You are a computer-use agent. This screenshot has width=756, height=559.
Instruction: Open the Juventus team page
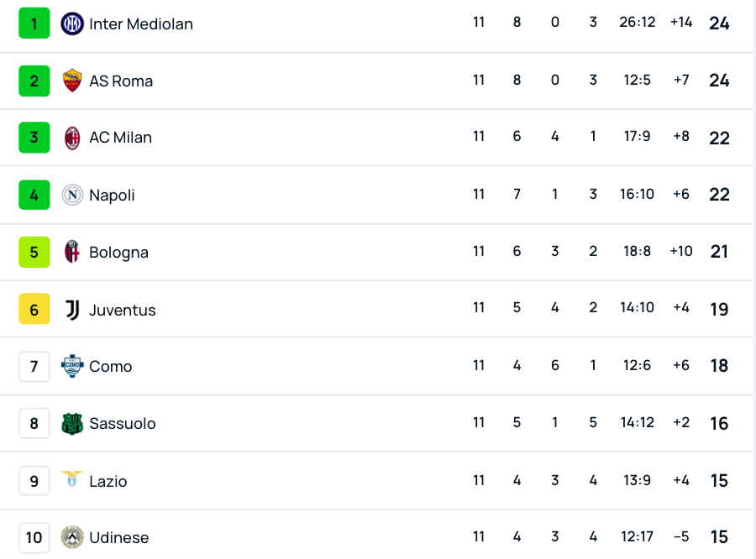coord(123,311)
